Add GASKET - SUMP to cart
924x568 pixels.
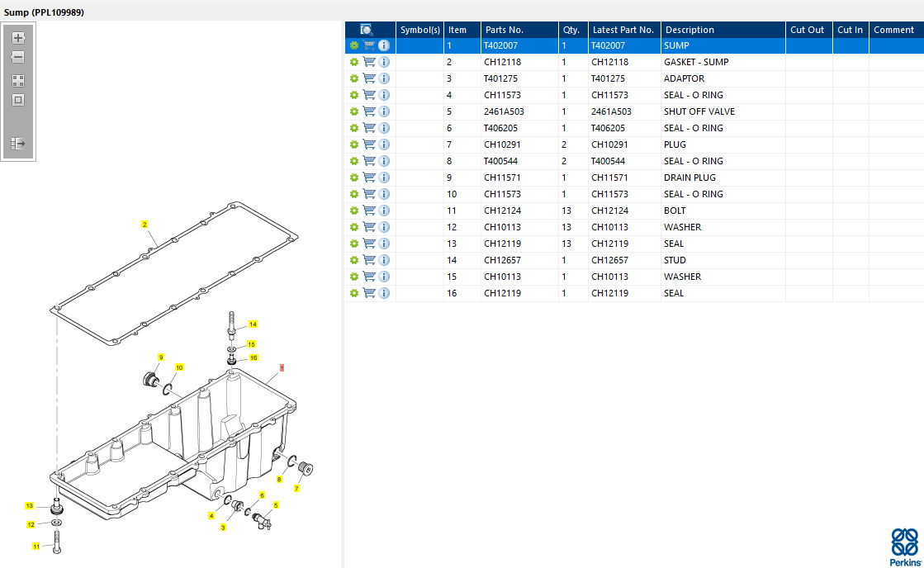(x=369, y=62)
